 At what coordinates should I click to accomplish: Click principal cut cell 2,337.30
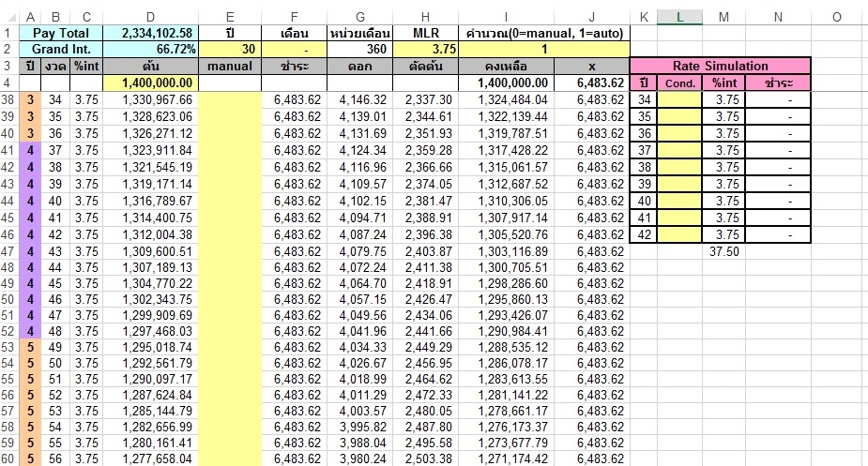pyautogui.click(x=426, y=99)
